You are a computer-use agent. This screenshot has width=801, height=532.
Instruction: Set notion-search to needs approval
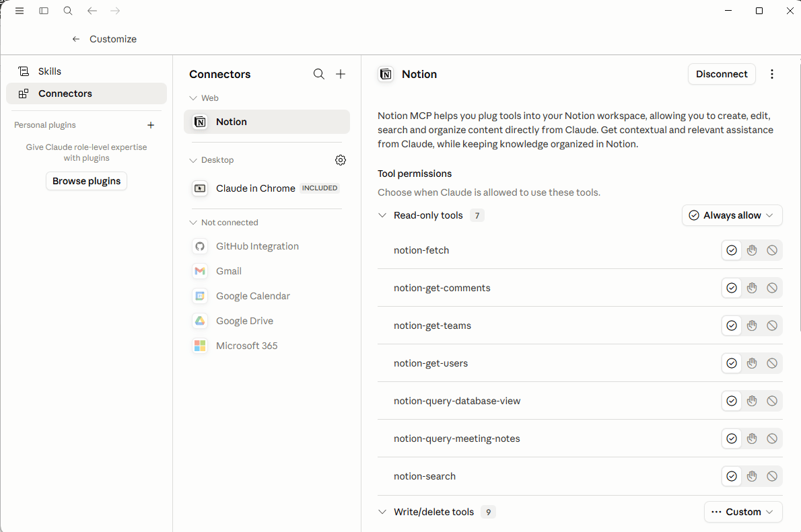click(752, 476)
